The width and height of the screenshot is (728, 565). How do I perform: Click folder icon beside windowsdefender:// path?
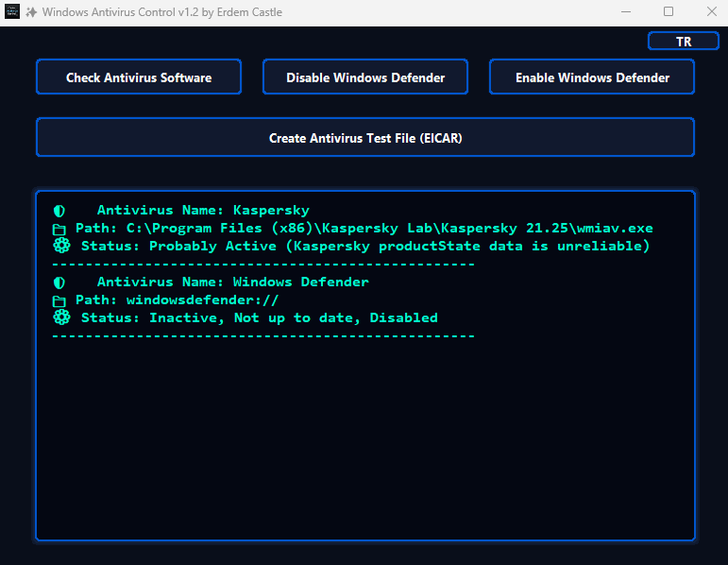(x=59, y=301)
